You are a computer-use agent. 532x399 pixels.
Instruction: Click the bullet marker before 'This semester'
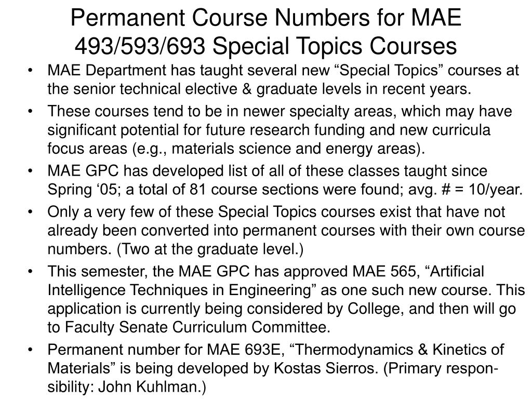[30, 272]
